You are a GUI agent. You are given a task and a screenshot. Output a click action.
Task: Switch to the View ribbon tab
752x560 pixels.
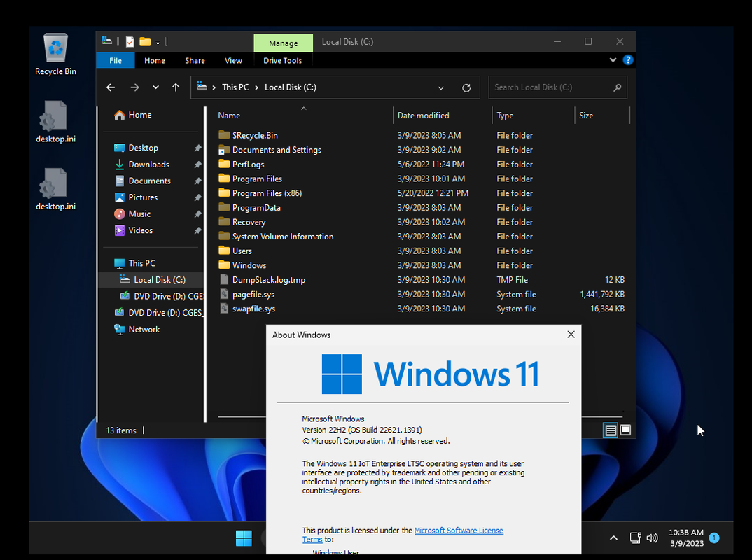pyautogui.click(x=233, y=60)
